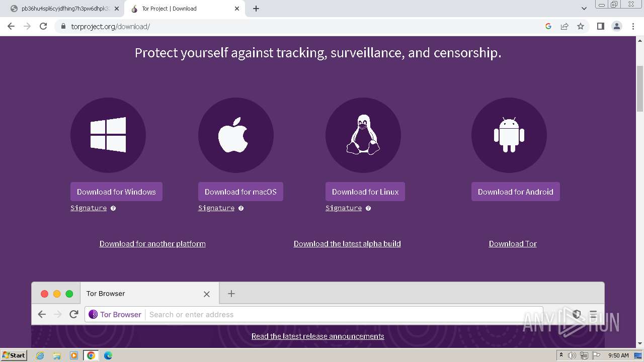644x362 pixels.
Task: Click the Google icon in address bar
Action: [x=548, y=26]
